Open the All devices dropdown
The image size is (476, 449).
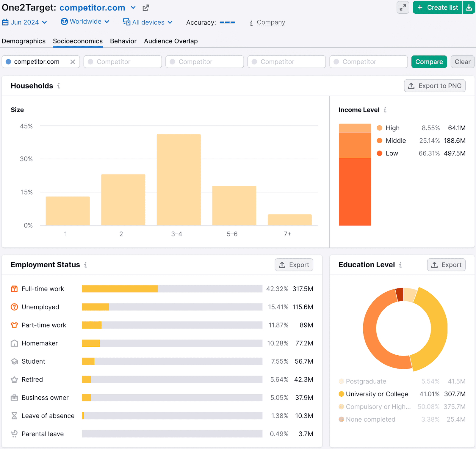(148, 22)
